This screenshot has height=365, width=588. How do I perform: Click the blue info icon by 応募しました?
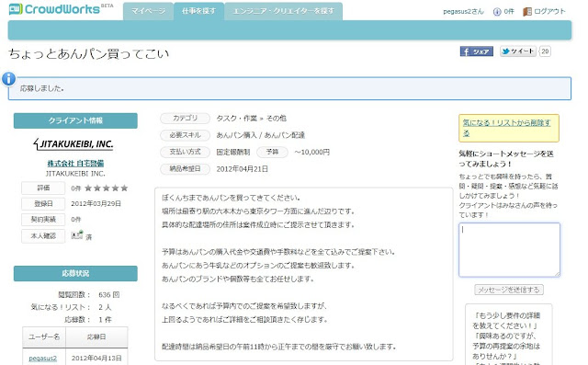pyautogui.click(x=8, y=79)
